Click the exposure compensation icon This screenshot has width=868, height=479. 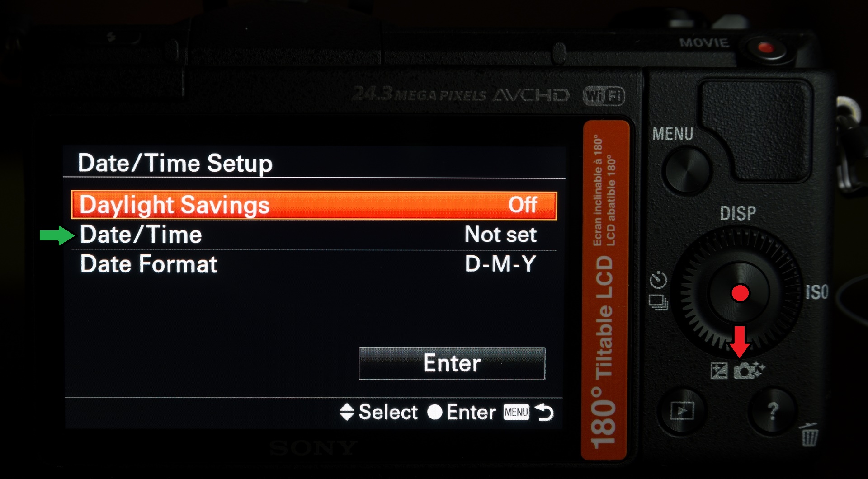coord(719,371)
